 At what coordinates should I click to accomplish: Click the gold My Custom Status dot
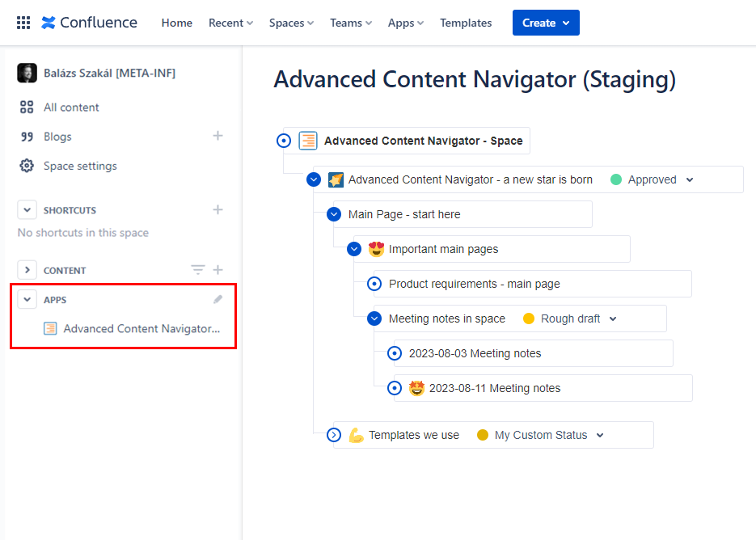click(x=482, y=435)
